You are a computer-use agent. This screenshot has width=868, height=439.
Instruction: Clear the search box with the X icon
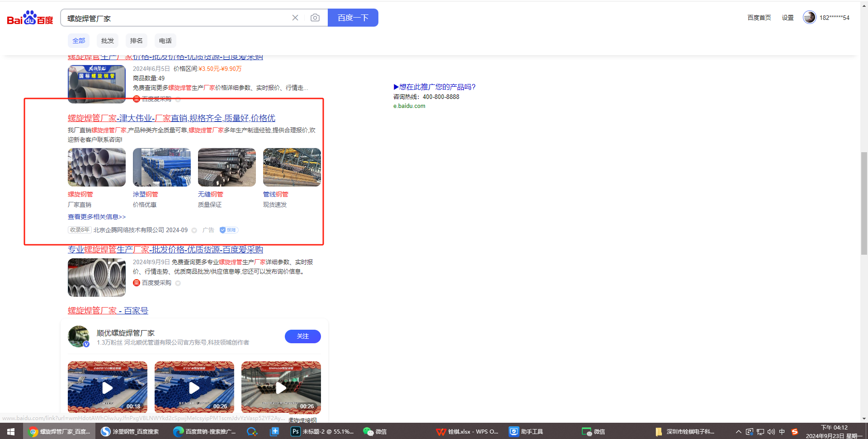click(x=295, y=18)
